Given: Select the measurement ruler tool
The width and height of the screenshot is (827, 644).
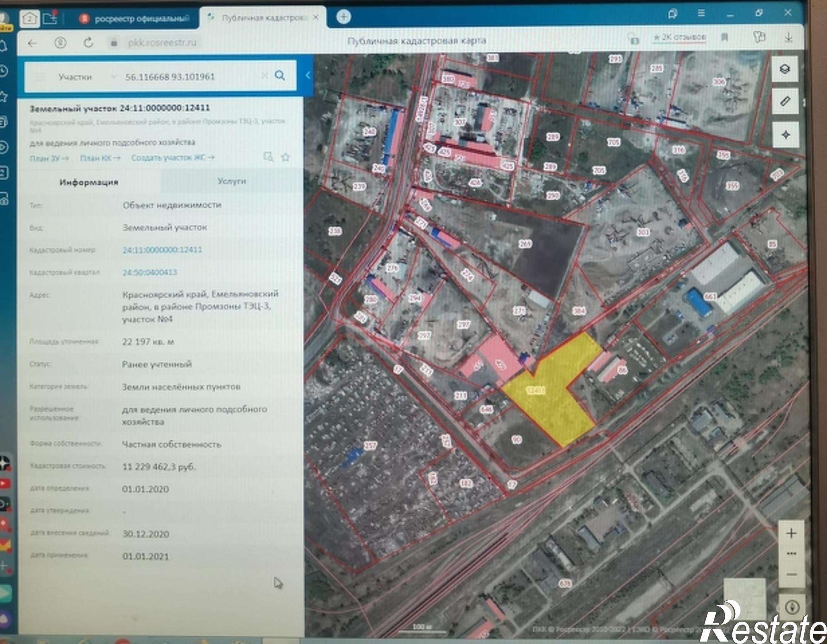Looking at the screenshot, I should (785, 101).
